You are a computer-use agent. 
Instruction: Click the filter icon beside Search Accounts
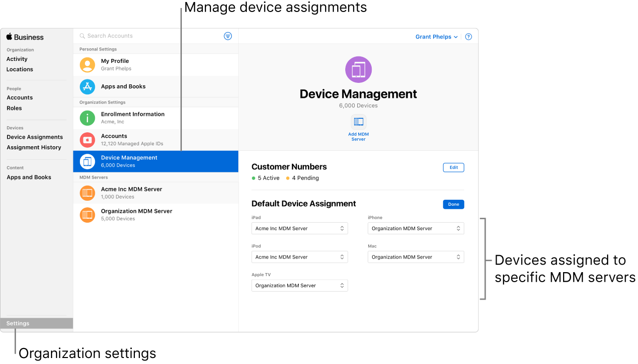pyautogui.click(x=228, y=36)
